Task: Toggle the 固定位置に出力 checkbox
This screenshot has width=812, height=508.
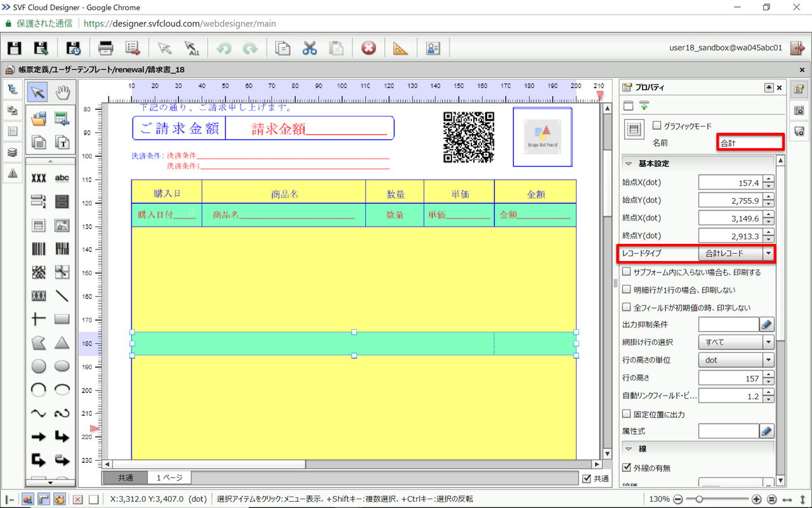Action: (627, 414)
